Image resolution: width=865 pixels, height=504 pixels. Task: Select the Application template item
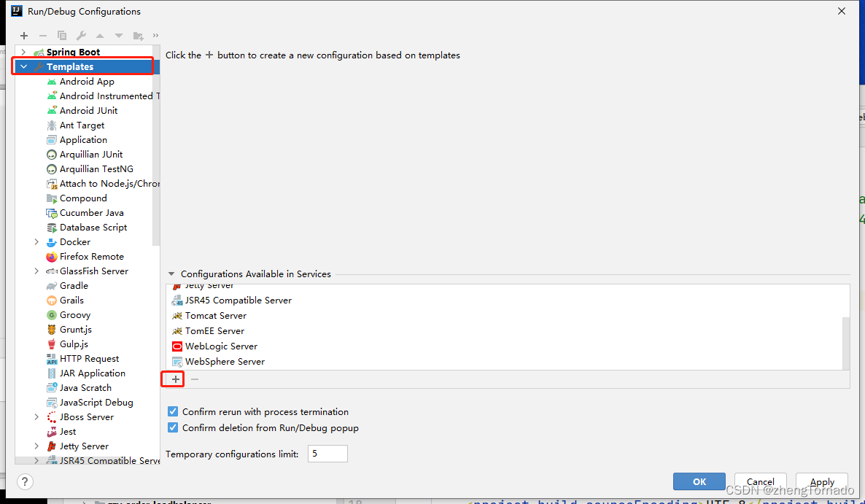point(83,140)
